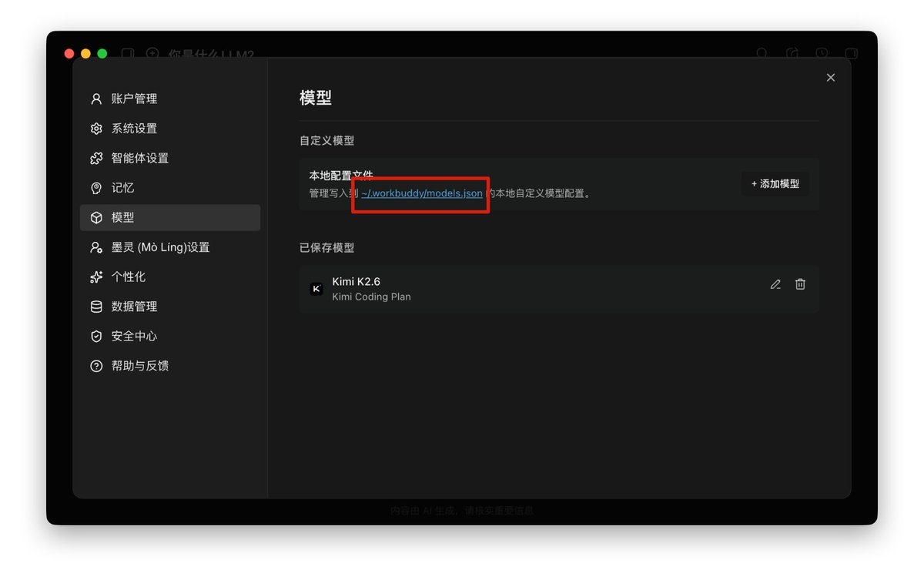924x587 pixels.
Task: Click the new chat plus icon in main window
Action: pyautogui.click(x=152, y=54)
